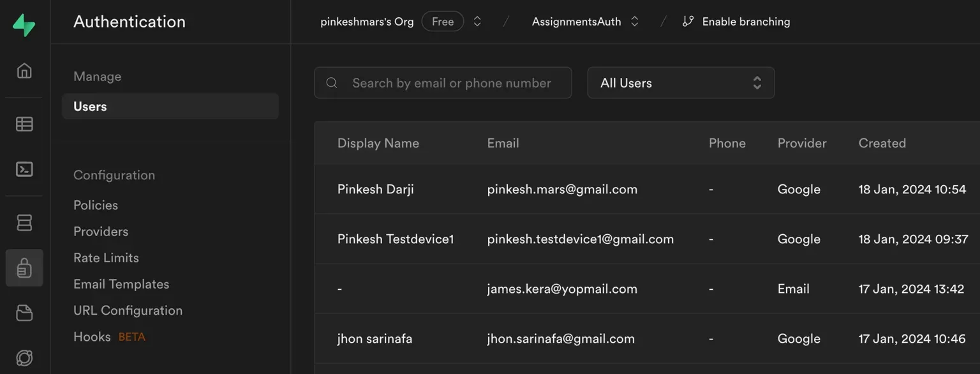The image size is (980, 374).
Task: Open Policies configuration page
Action: click(x=96, y=205)
